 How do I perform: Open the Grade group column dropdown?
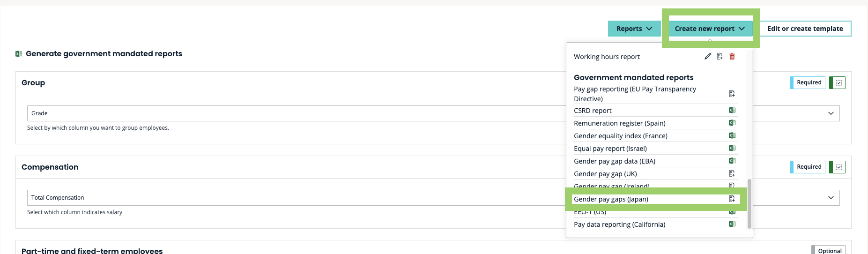tap(831, 113)
